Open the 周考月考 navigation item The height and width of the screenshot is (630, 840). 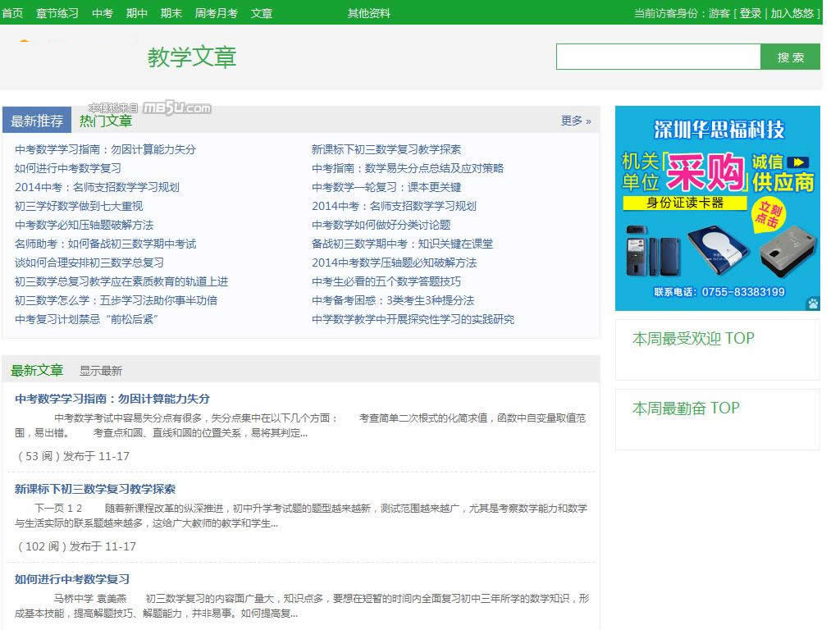coord(216,13)
